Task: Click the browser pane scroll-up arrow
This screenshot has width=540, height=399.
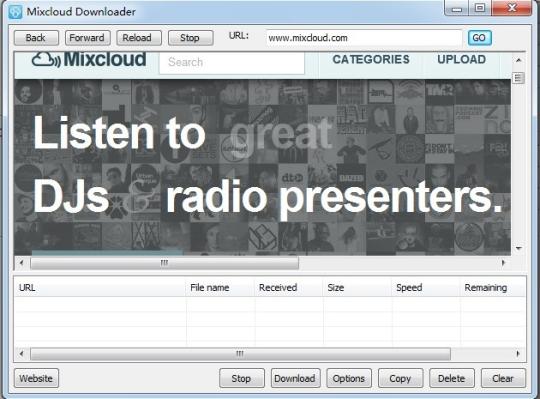Action: pos(518,60)
